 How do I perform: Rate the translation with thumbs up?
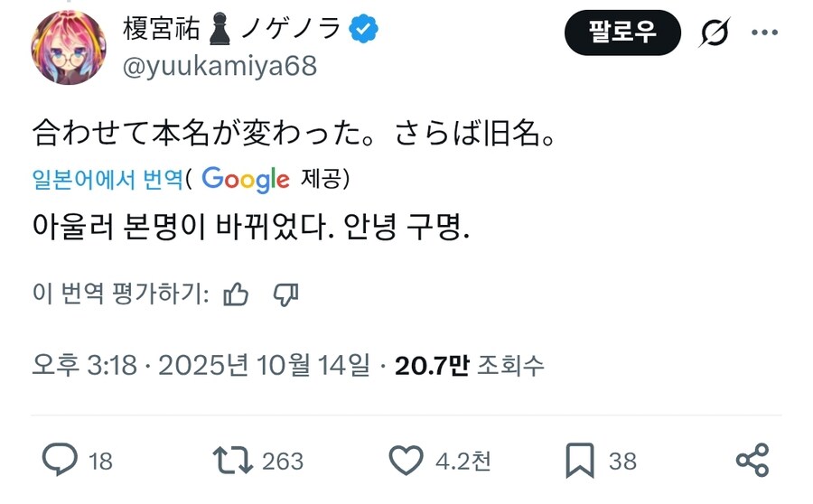pos(236,294)
